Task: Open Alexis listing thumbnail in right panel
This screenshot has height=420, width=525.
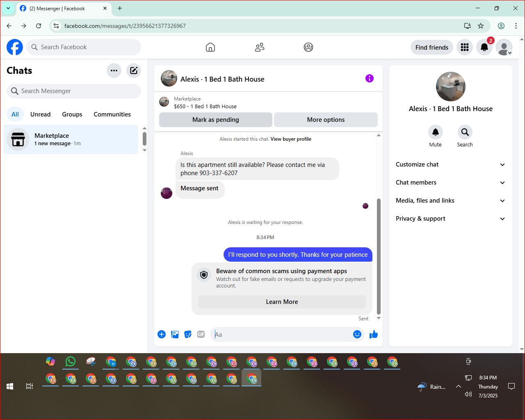Action: point(451,87)
